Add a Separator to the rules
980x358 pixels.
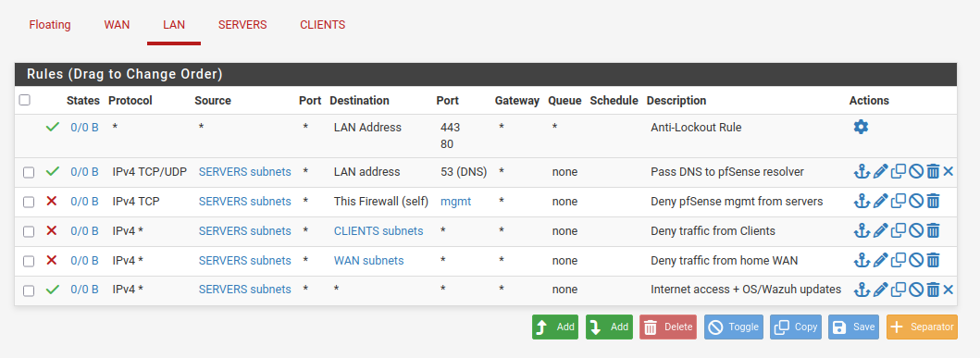pyautogui.click(x=922, y=327)
